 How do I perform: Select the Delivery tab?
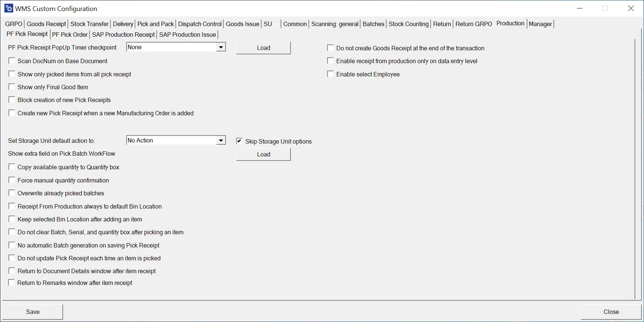click(123, 24)
